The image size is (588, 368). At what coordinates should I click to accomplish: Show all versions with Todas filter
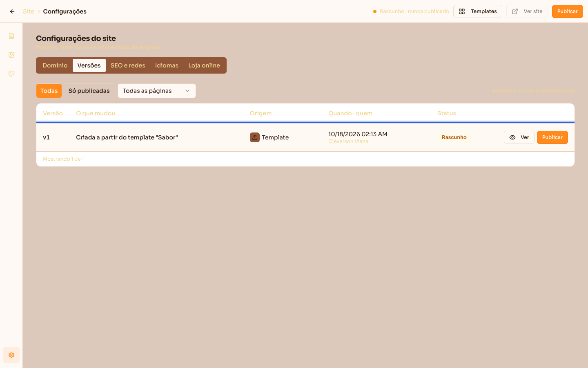coord(49,91)
